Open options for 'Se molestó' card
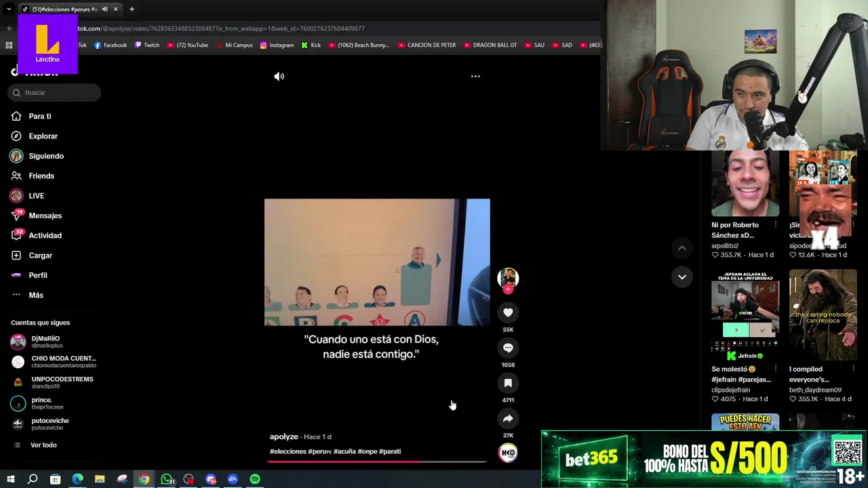 click(x=776, y=369)
